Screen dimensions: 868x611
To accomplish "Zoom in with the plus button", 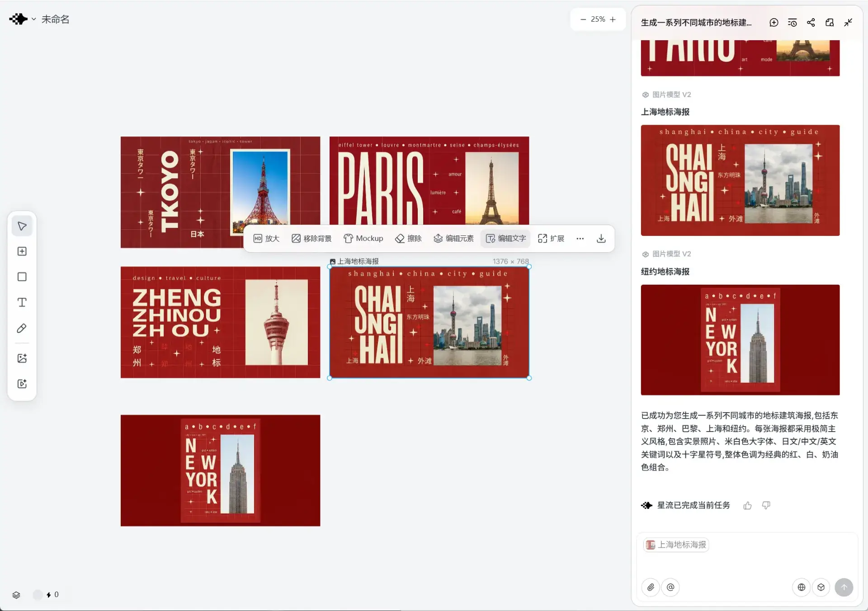I will coord(613,19).
